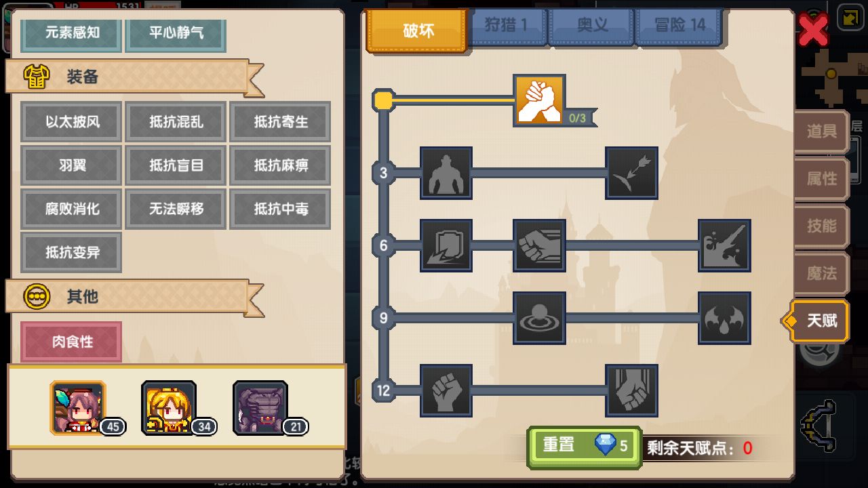Select the broken shield talent icon
Viewport: 868px width, 488px height.
tap(446, 245)
